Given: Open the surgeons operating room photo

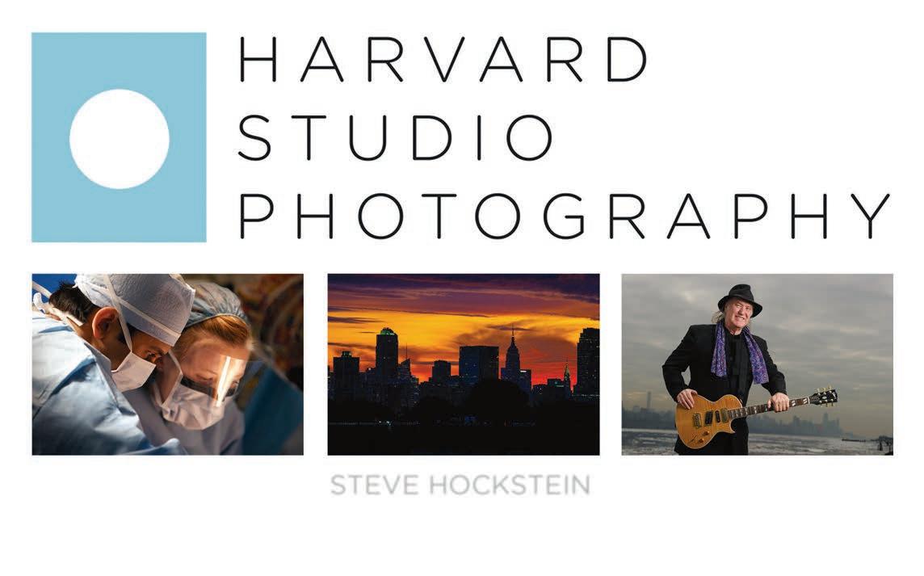Looking at the screenshot, I should tap(167, 364).
